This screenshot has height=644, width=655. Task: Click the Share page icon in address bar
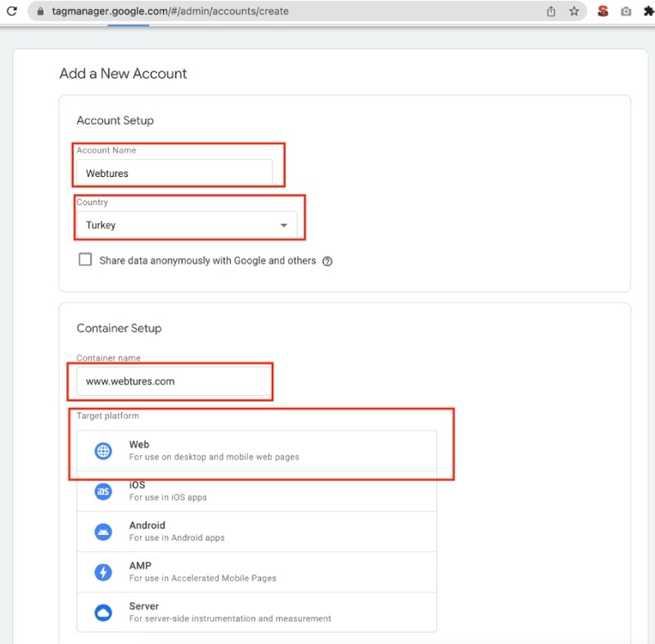549,11
